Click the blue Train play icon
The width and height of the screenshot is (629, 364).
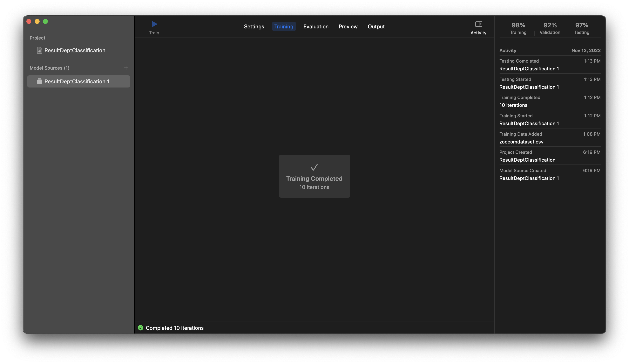[154, 24]
